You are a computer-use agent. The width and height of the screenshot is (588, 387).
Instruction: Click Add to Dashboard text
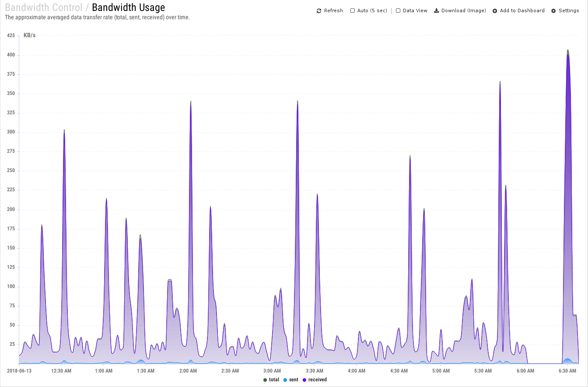coord(522,11)
